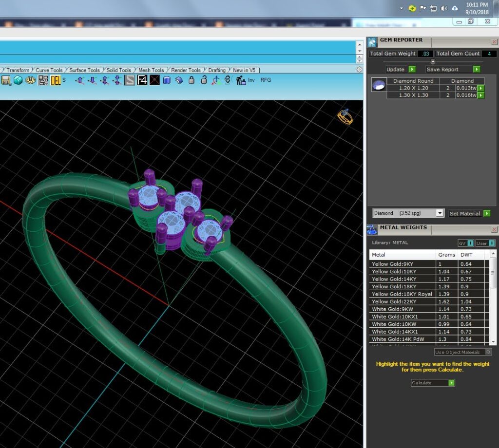Select the Yellow Gold:18KY Royal row

click(429, 294)
